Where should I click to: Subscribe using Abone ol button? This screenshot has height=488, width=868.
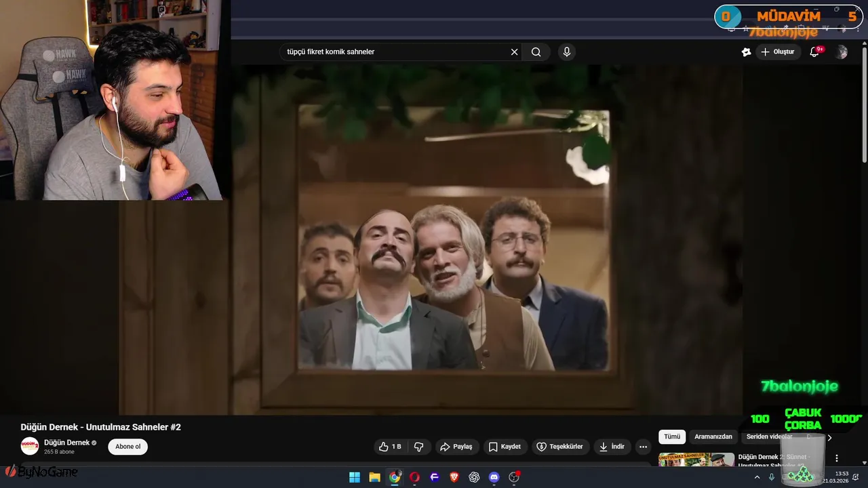pyautogui.click(x=127, y=447)
